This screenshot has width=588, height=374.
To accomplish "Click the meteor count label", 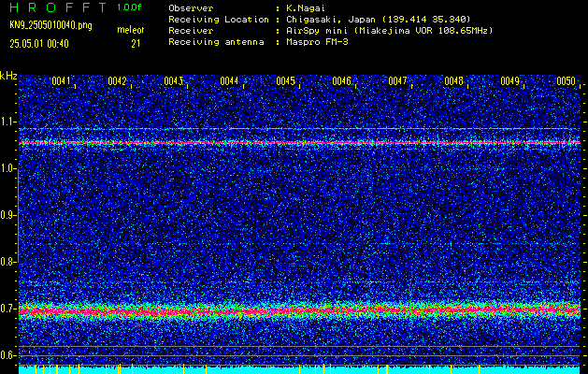I will [131, 30].
